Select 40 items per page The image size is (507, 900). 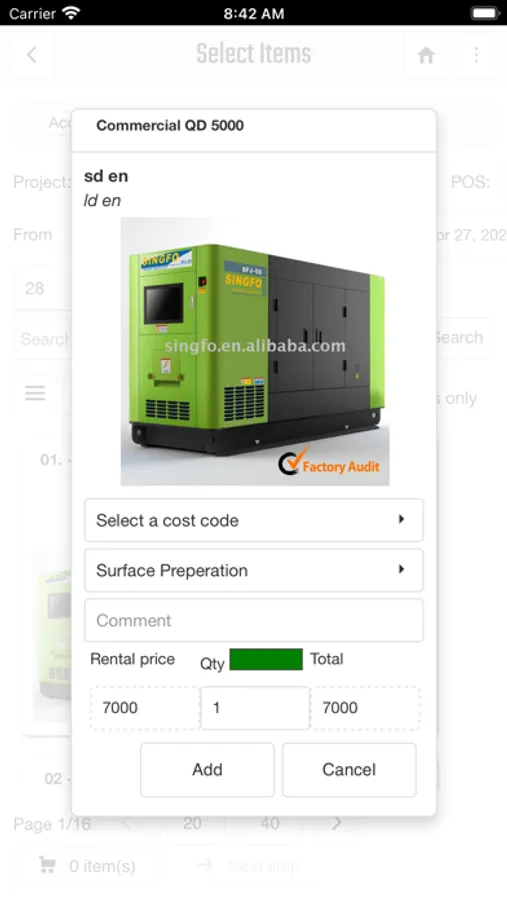(270, 824)
